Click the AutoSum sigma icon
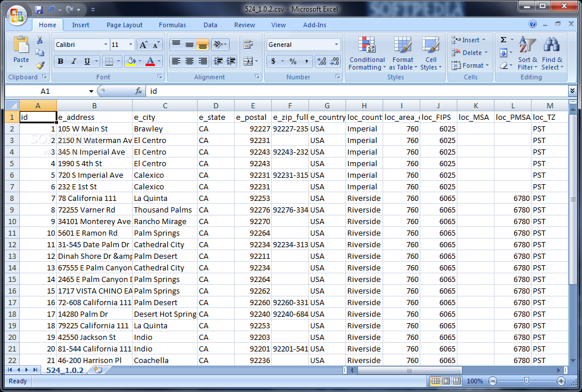The image size is (582, 392). [504, 40]
